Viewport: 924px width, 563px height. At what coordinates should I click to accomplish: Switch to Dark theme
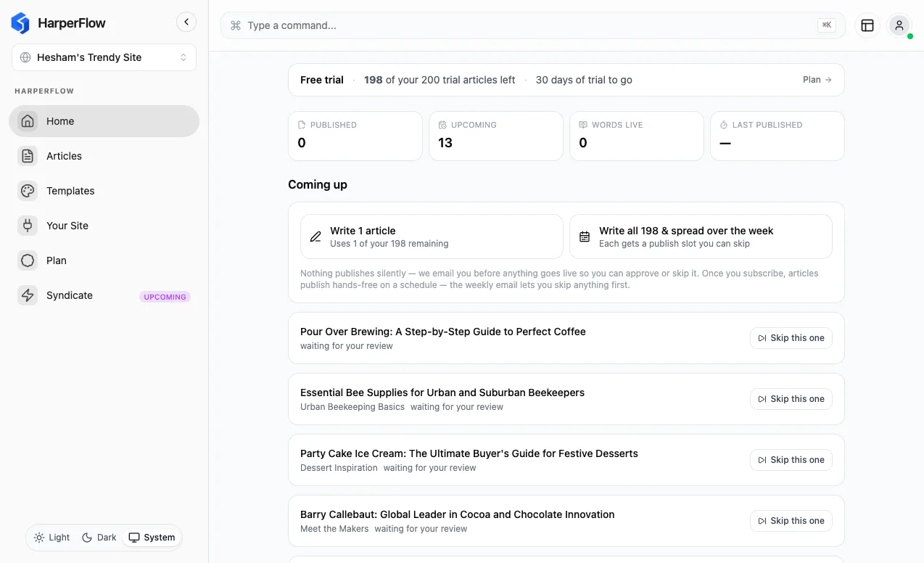[99, 538]
